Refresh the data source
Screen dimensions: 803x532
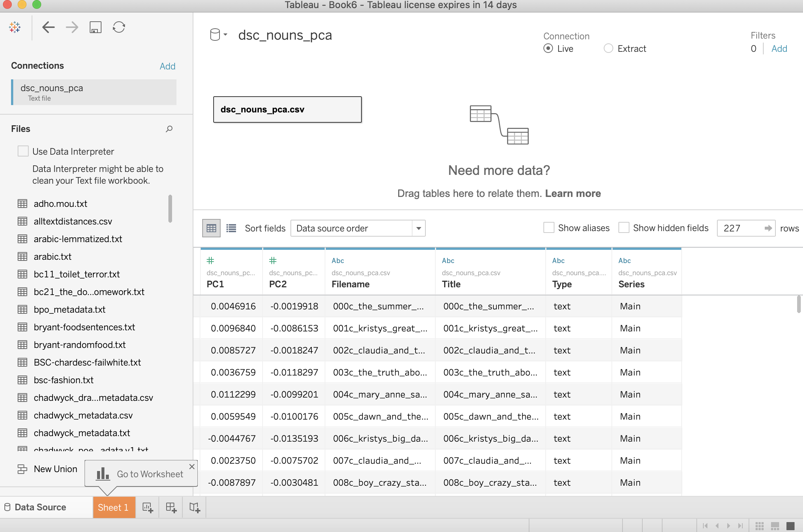tap(118, 27)
